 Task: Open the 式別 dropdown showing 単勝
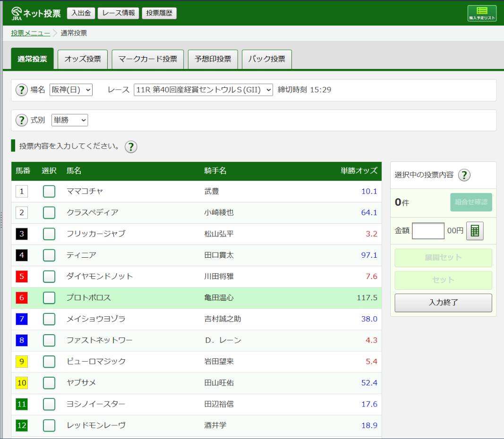pyautogui.click(x=69, y=120)
